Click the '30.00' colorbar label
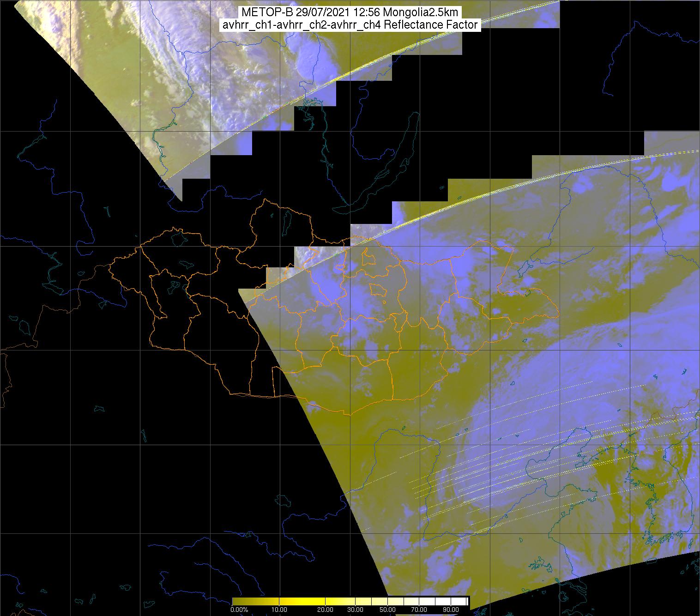This screenshot has width=700, height=616. [x=354, y=610]
